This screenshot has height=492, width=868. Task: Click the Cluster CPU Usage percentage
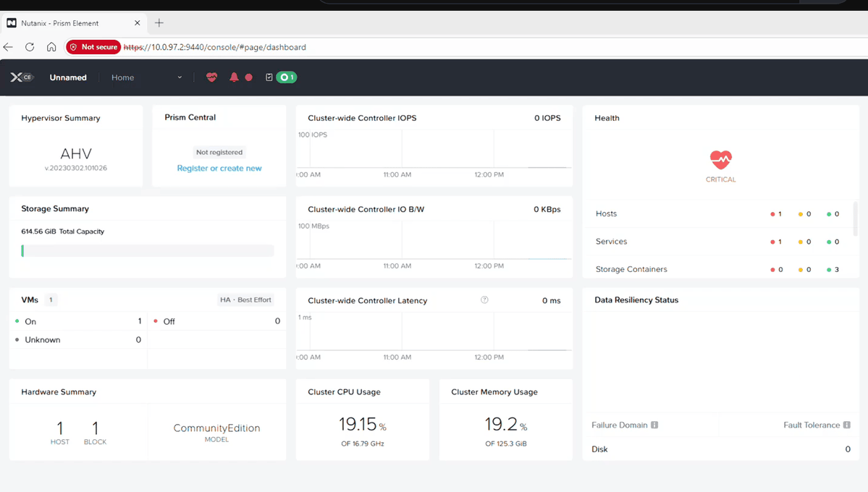(363, 425)
